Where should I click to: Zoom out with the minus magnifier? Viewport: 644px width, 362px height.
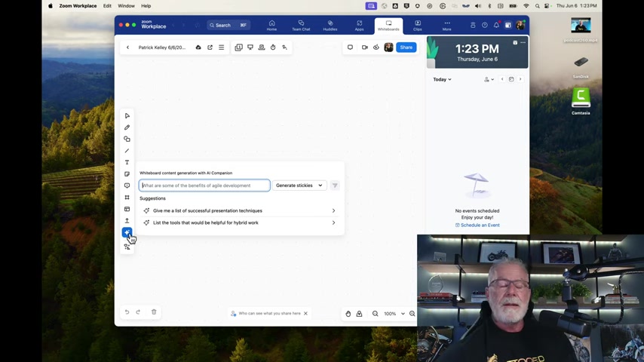click(376, 314)
